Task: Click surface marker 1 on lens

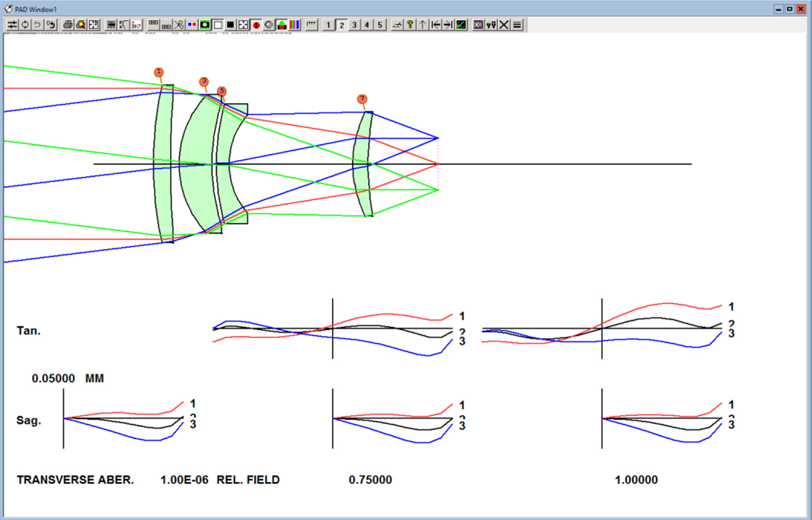Action: [159, 72]
